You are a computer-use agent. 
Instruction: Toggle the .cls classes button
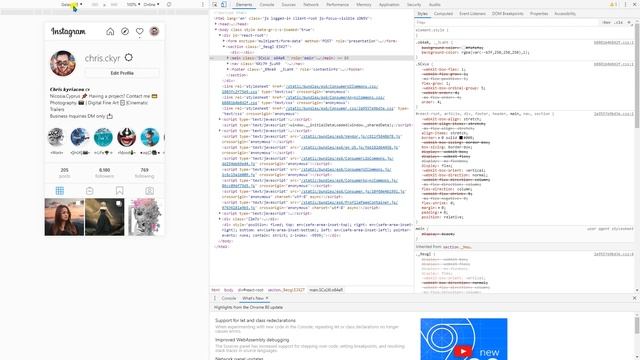tap(619, 22)
